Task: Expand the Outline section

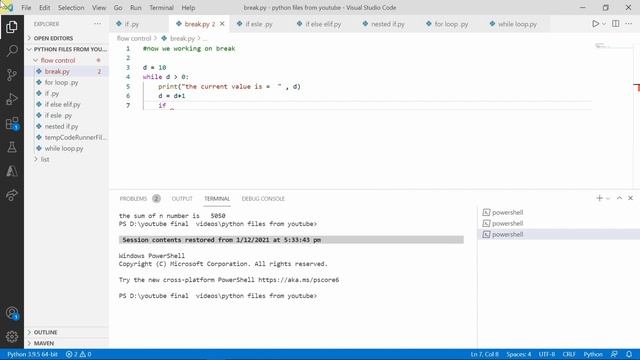Action: [x=67, y=332]
